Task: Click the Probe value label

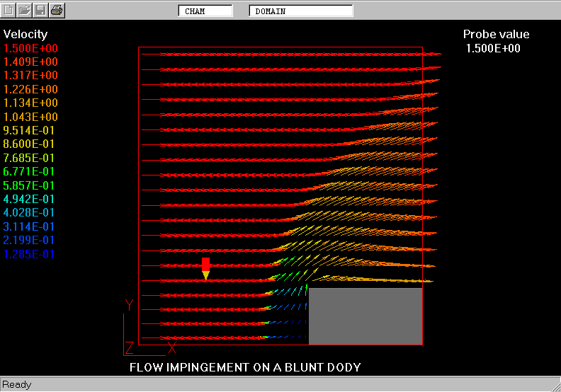Action: (x=496, y=34)
